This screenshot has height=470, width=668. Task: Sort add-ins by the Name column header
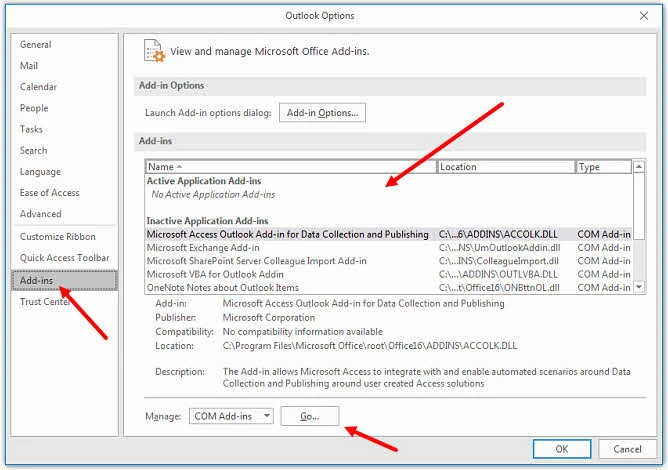pyautogui.click(x=291, y=167)
